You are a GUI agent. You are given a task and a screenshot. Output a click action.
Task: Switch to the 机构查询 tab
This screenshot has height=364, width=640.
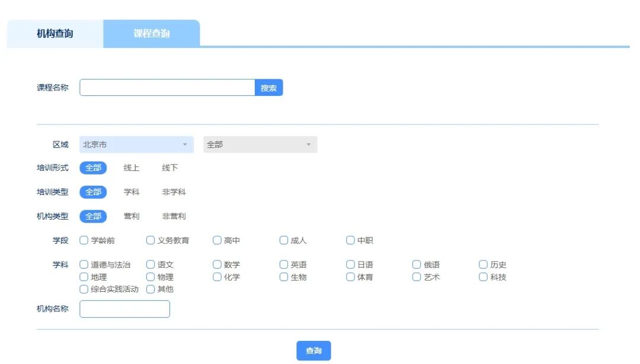click(55, 34)
